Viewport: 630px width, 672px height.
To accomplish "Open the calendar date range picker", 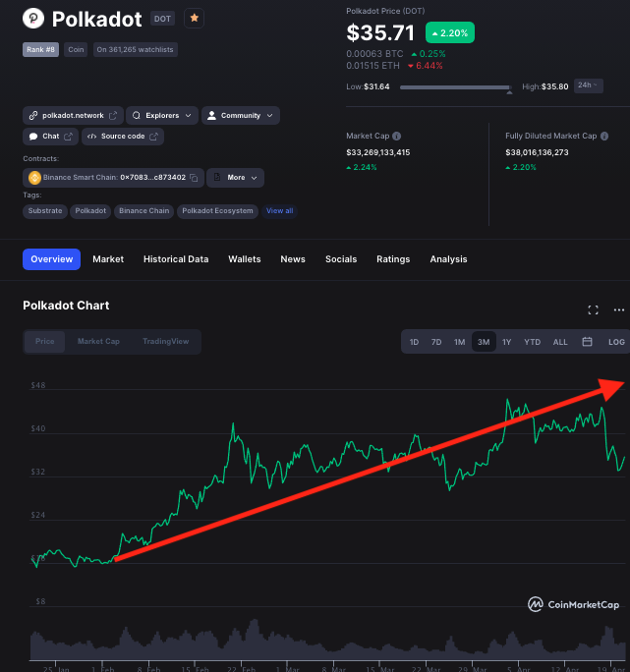I will pyautogui.click(x=587, y=342).
